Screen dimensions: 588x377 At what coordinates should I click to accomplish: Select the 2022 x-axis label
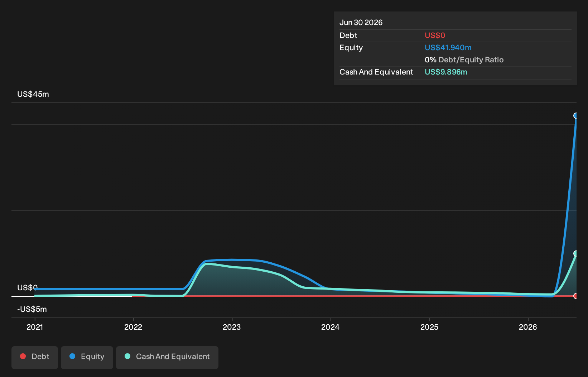133,327
